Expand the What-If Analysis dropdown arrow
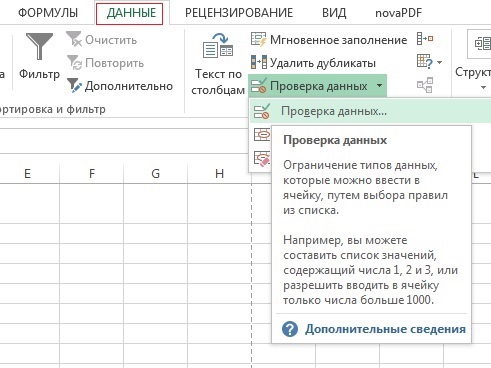Screen dimensions: 491x368 (x=439, y=62)
